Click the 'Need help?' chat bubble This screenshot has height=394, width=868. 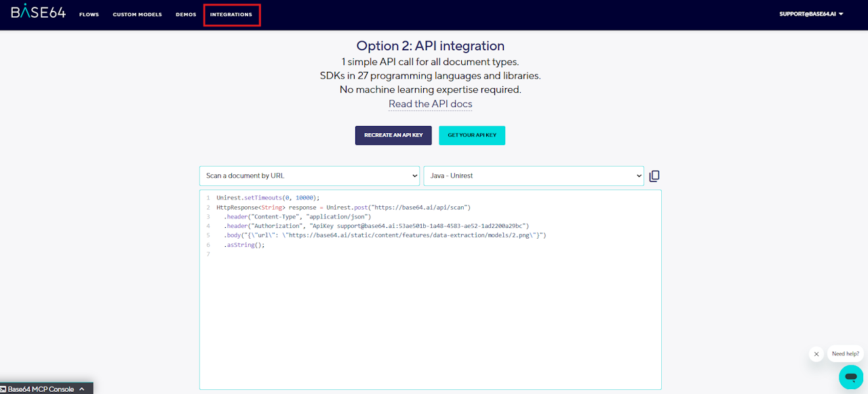[x=845, y=354]
